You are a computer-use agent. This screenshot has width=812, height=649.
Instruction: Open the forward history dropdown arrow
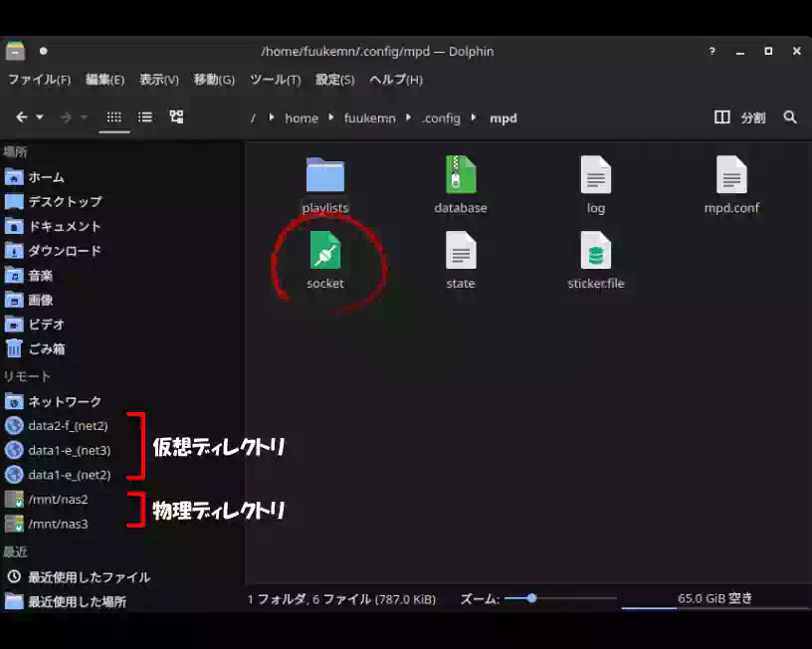(84, 117)
